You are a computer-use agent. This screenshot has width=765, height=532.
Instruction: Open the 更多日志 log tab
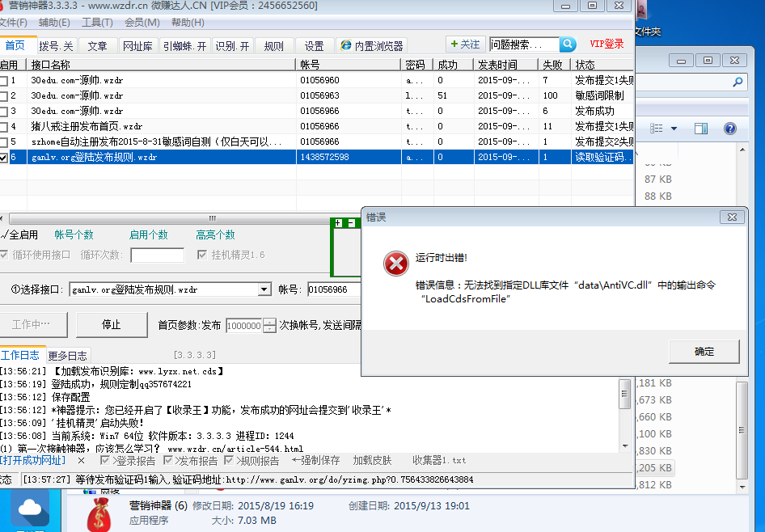tap(68, 355)
